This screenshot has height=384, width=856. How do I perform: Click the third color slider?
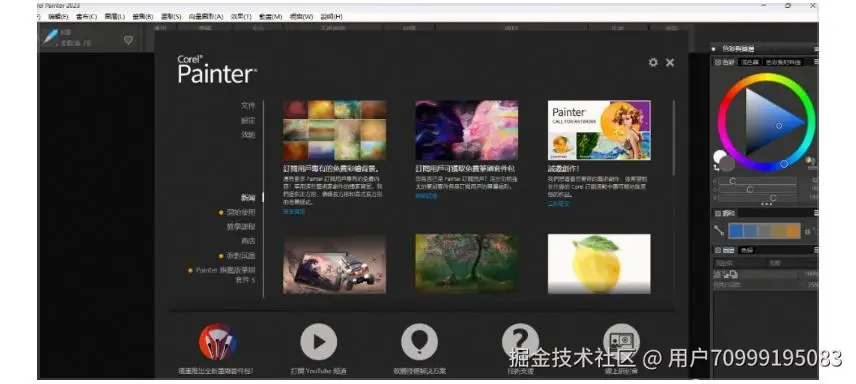coord(757,198)
